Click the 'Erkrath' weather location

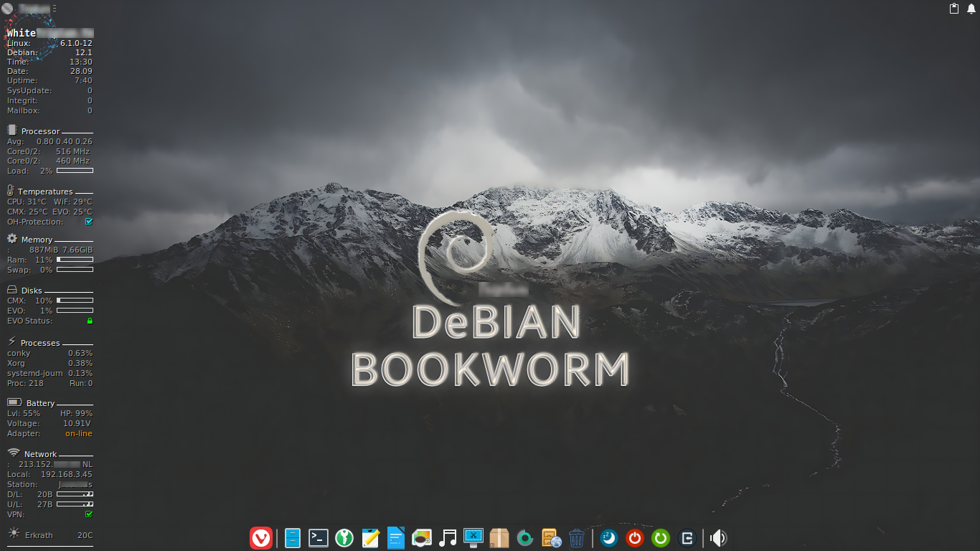point(39,535)
